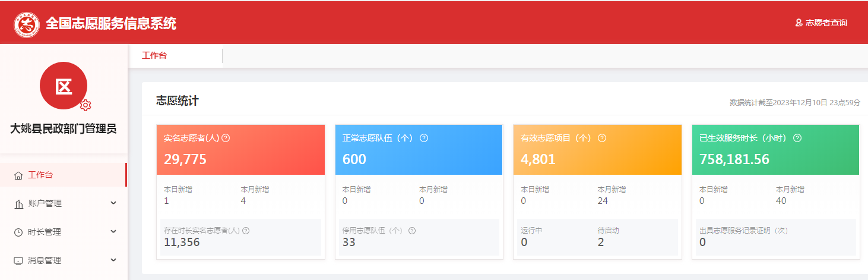868x280 pixels.
Task: Click the 全国志愿服务信息系统 title
Action: (x=111, y=24)
